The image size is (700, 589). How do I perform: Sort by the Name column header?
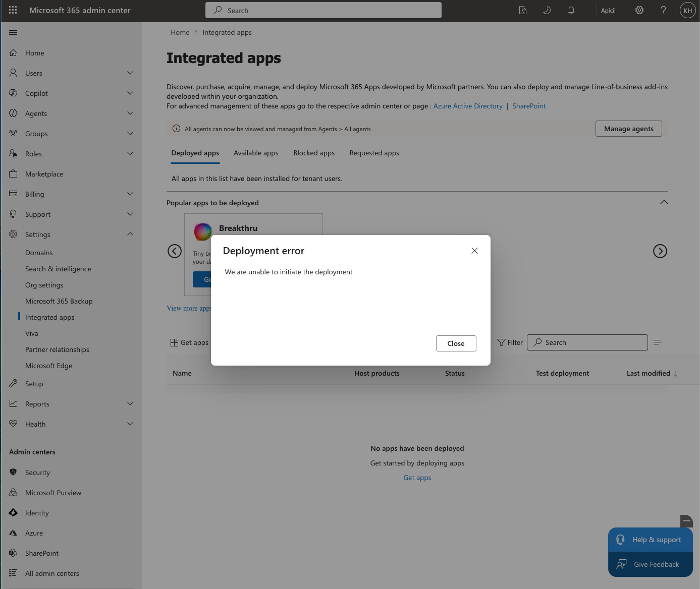[x=182, y=373]
